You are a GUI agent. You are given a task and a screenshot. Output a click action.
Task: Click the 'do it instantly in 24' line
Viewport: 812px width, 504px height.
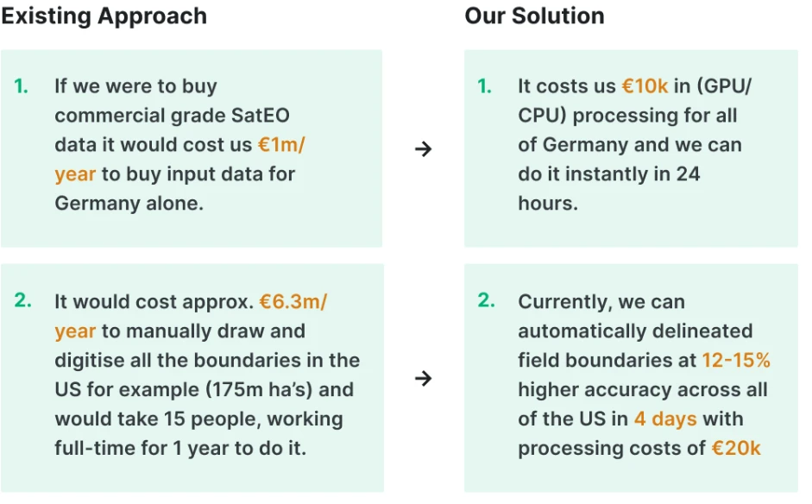coord(609,174)
